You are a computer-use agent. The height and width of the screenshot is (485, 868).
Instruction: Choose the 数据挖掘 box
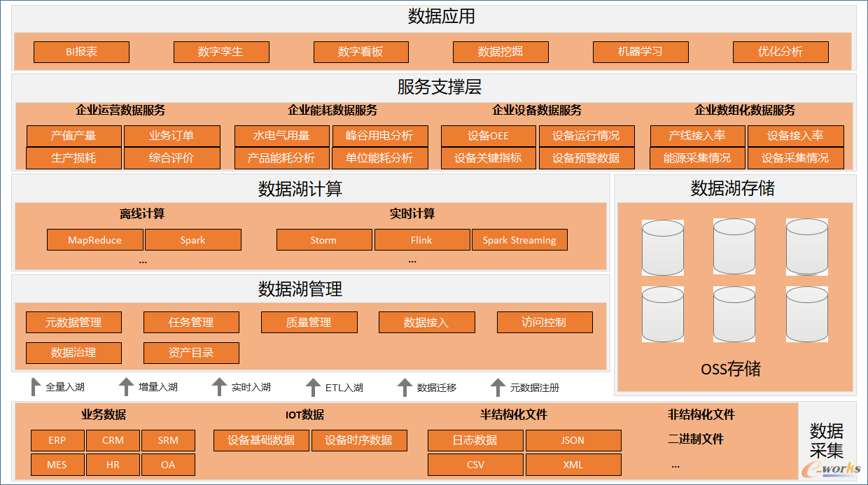(x=500, y=52)
